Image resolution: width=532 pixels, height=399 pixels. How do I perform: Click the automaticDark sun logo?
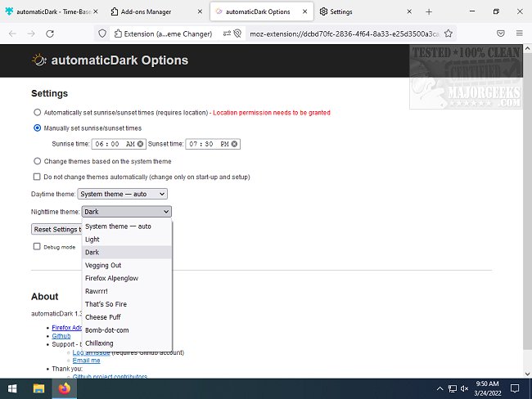click(39, 60)
